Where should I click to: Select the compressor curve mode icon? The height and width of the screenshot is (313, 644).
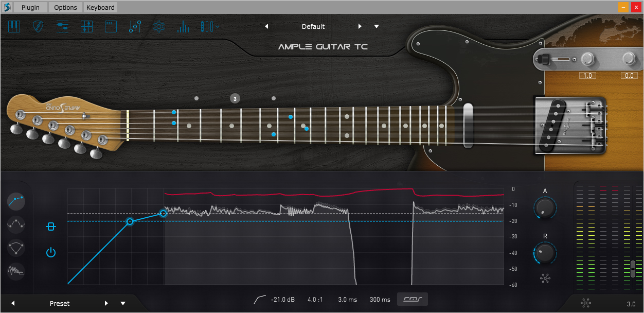[16, 201]
